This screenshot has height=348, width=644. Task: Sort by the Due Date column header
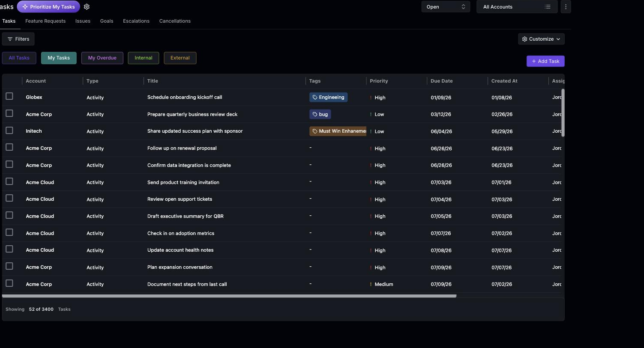click(442, 81)
